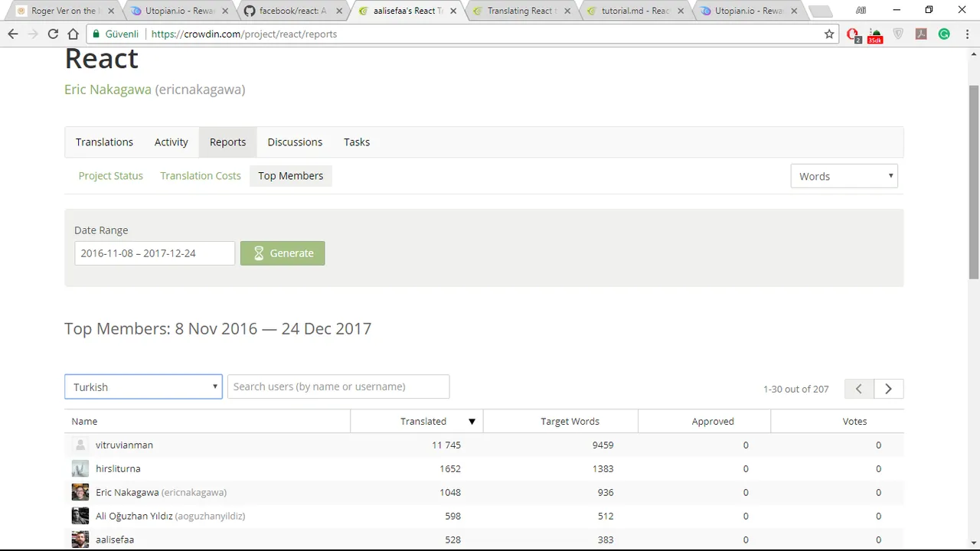Click Eric Nakagawa's row avatar
This screenshot has height=551, width=980.
point(80,492)
